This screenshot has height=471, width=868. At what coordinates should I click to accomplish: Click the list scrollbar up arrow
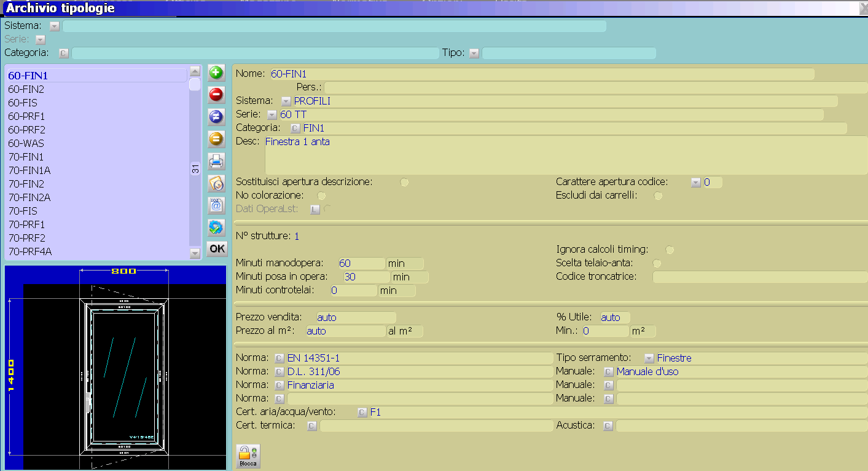(x=195, y=71)
